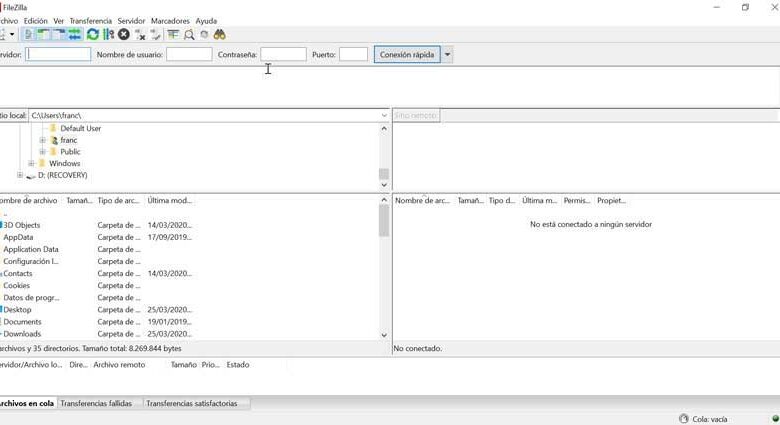
Task: Open the Ver menu
Action: [x=59, y=21]
